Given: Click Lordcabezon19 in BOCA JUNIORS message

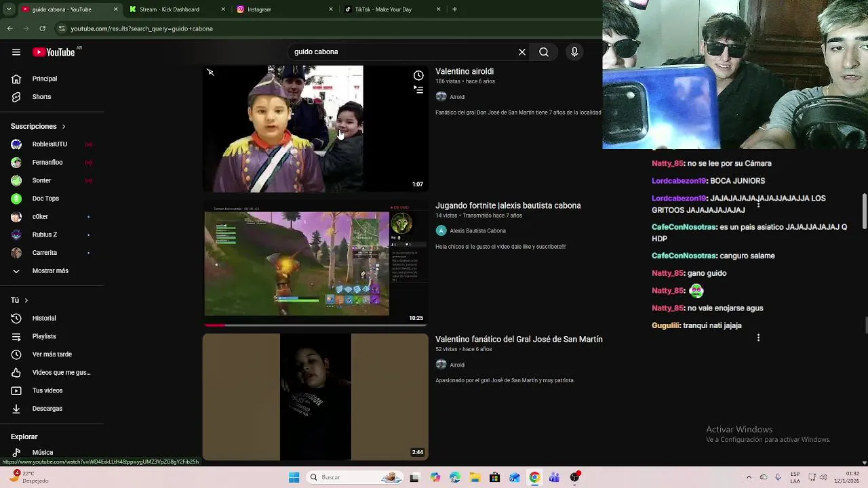Looking at the screenshot, I should 679,181.
